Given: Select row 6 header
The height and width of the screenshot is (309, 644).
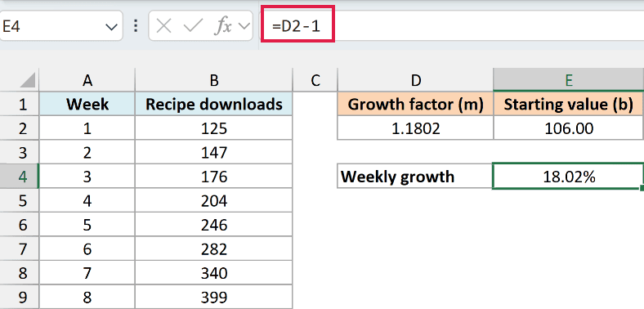Looking at the screenshot, I should 20,225.
